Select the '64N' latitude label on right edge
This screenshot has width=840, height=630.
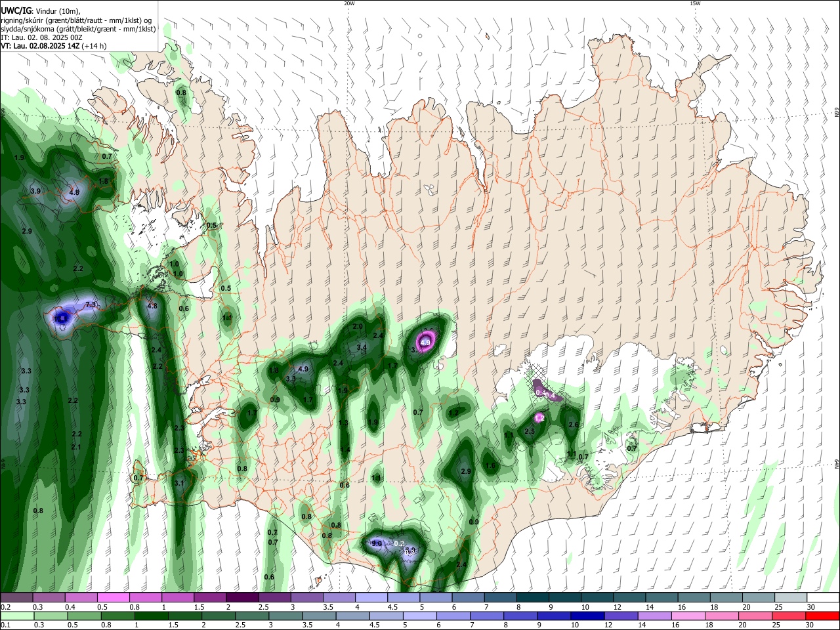[837, 463]
